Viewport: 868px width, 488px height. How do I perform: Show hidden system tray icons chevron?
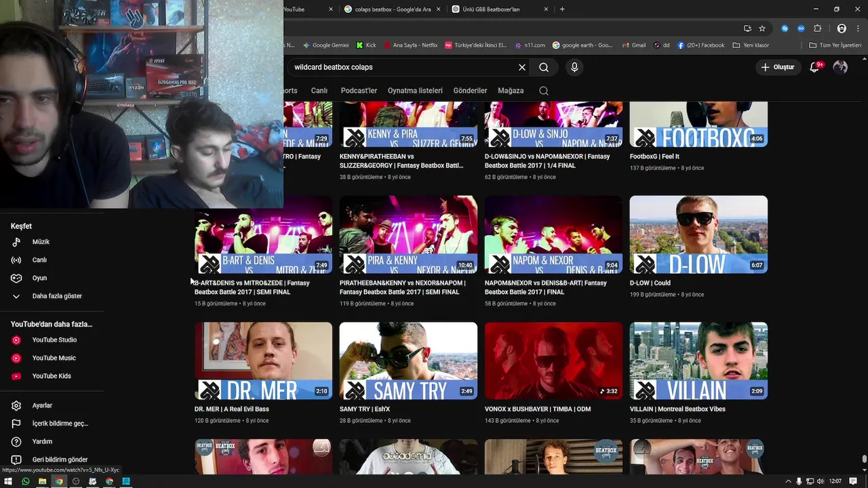(788, 481)
